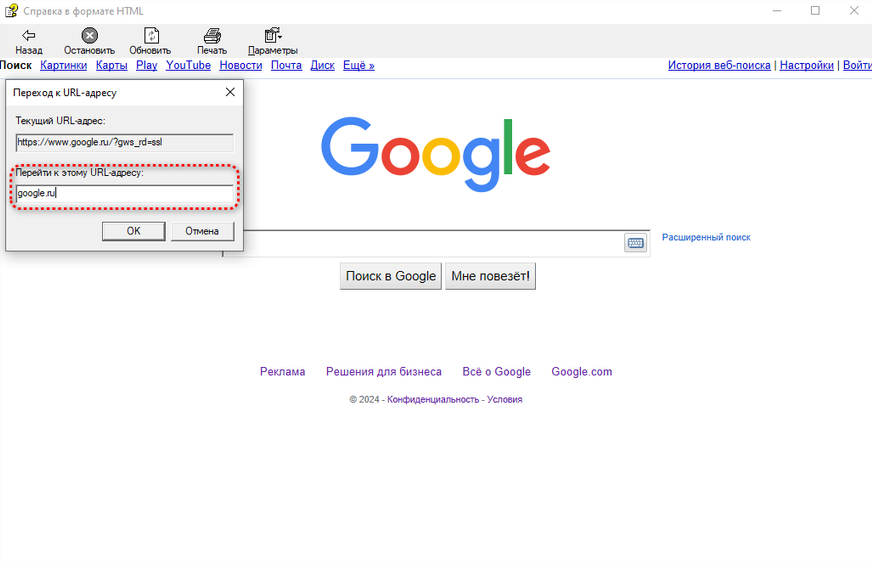Open the Настройки link at top right
Viewport: 872px width, 565px height.
[x=806, y=65]
